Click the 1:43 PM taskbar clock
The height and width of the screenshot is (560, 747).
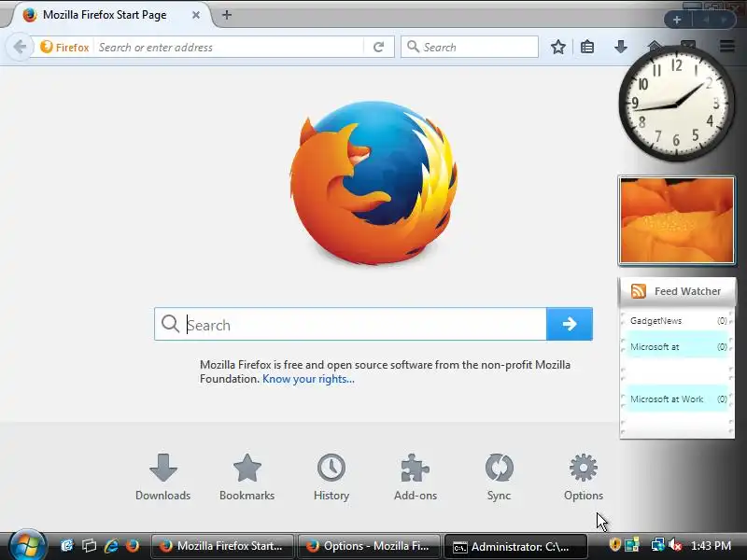(711, 546)
